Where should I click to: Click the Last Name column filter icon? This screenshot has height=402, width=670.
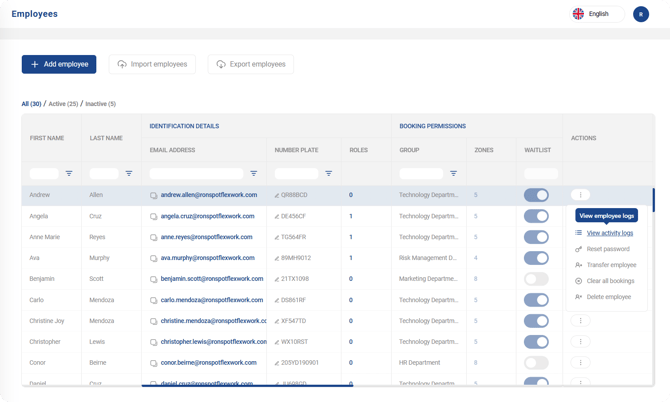coord(129,173)
